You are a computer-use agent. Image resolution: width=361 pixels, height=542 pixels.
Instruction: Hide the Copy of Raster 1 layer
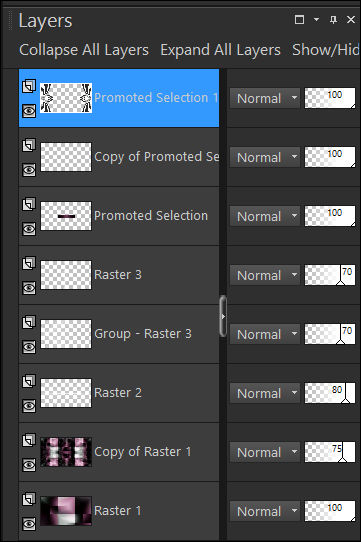click(x=29, y=465)
